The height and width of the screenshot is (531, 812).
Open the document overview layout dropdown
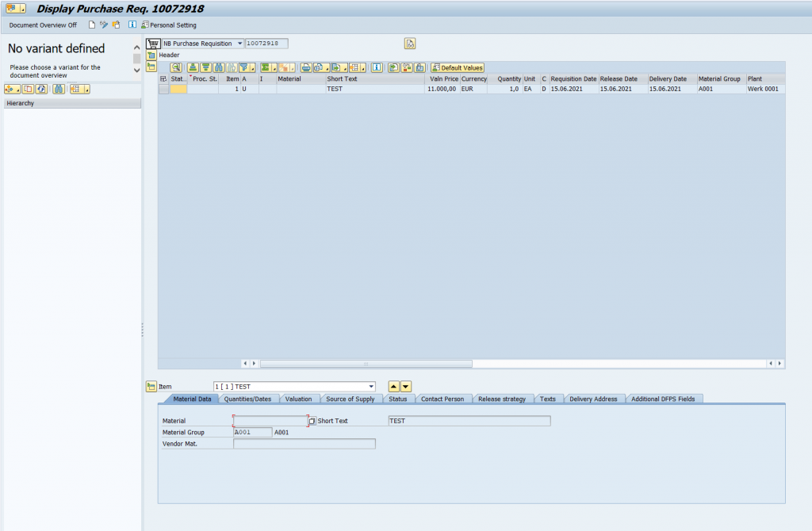79,89
